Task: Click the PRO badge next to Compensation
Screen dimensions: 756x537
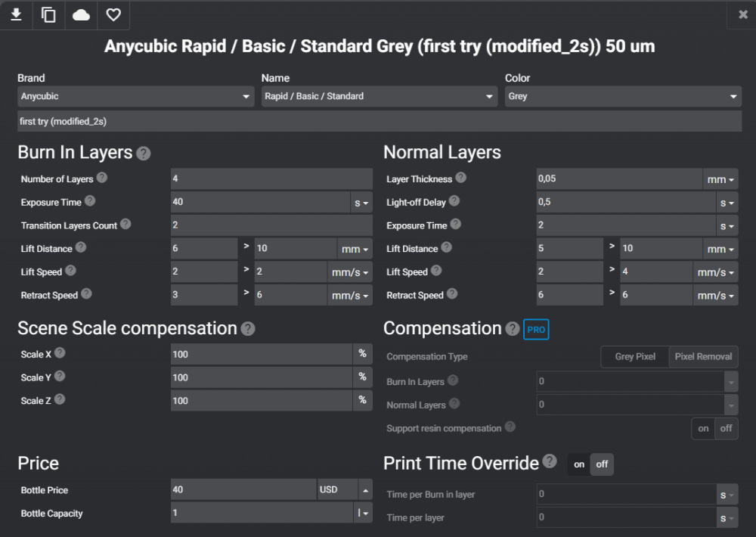Action: 536,330
